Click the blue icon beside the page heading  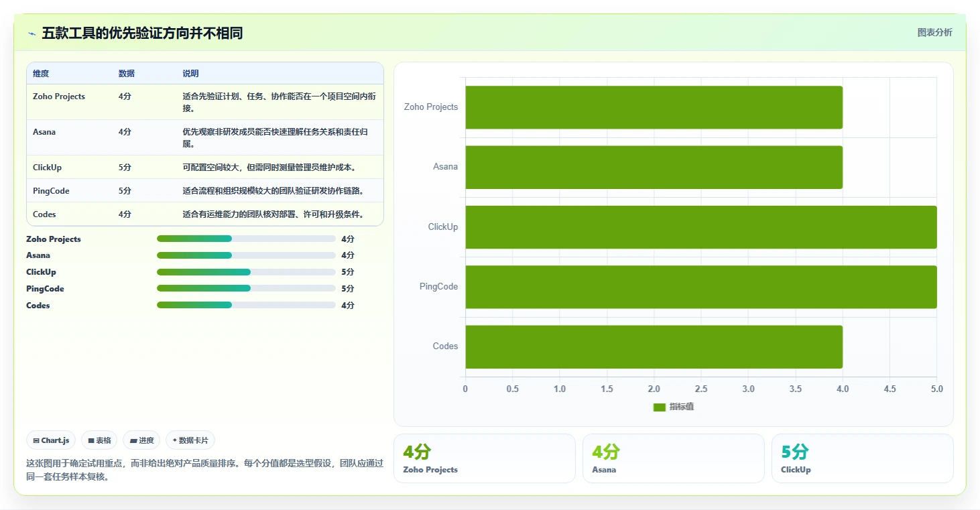[32, 34]
